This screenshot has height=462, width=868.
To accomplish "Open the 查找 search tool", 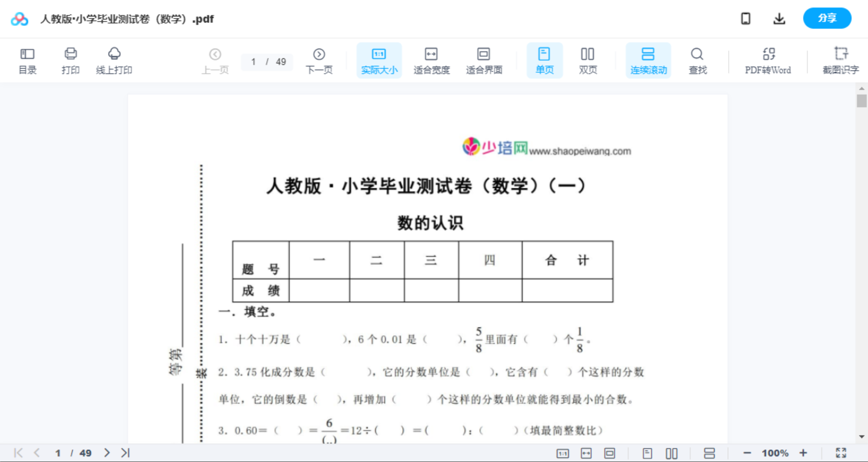I will [x=697, y=60].
